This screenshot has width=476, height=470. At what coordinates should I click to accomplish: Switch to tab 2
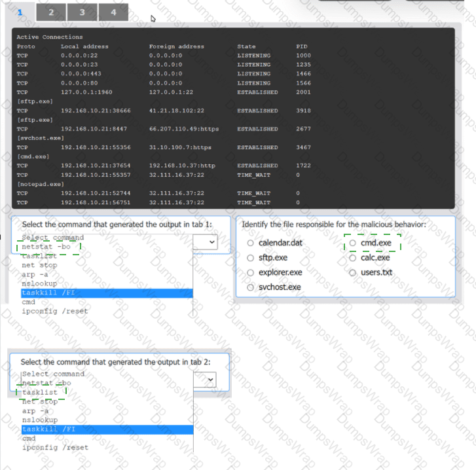click(x=51, y=12)
